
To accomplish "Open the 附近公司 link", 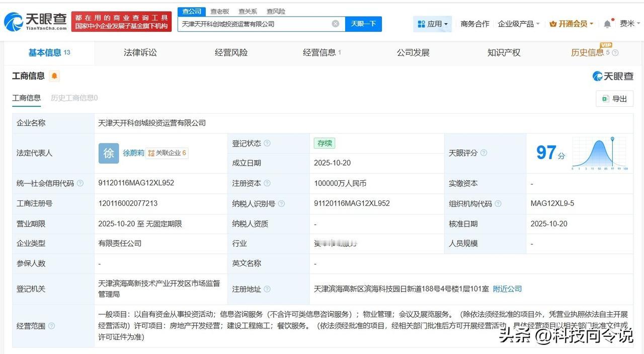I will (508, 289).
